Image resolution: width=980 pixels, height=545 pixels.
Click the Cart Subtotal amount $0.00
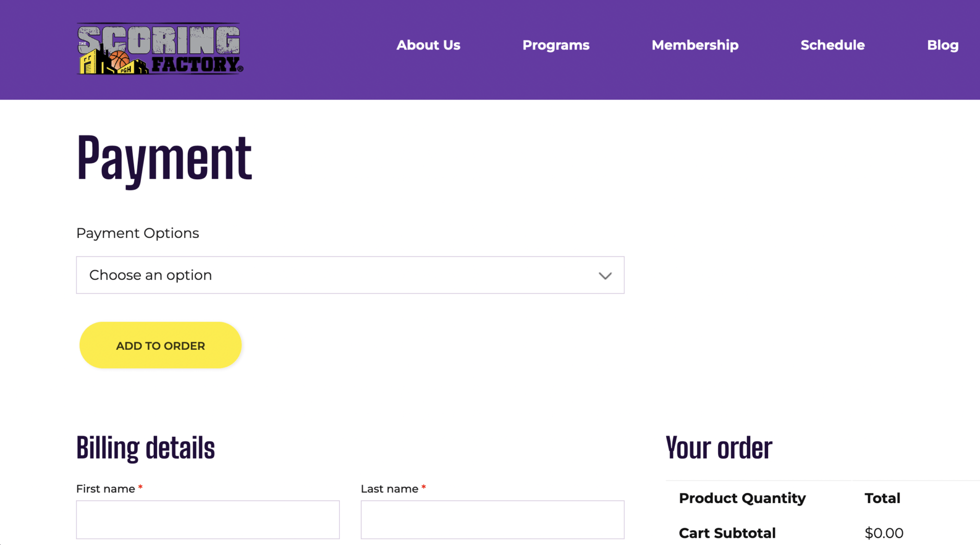tap(884, 533)
